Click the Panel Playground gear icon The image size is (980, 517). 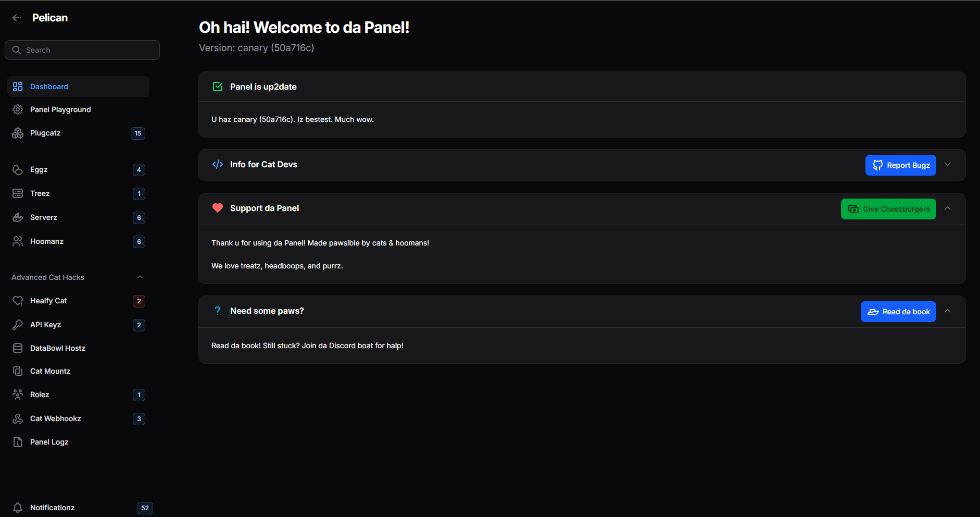(x=18, y=109)
